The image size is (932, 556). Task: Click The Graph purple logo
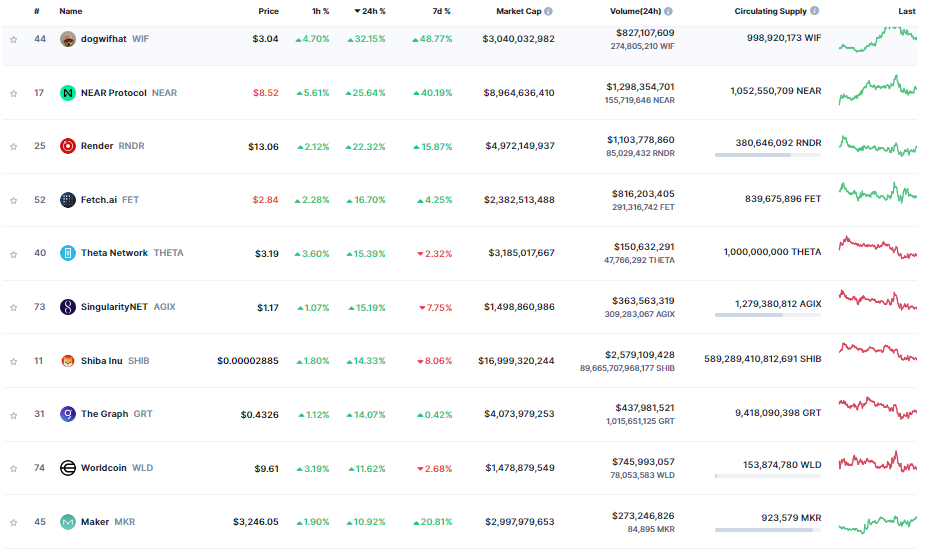68,414
